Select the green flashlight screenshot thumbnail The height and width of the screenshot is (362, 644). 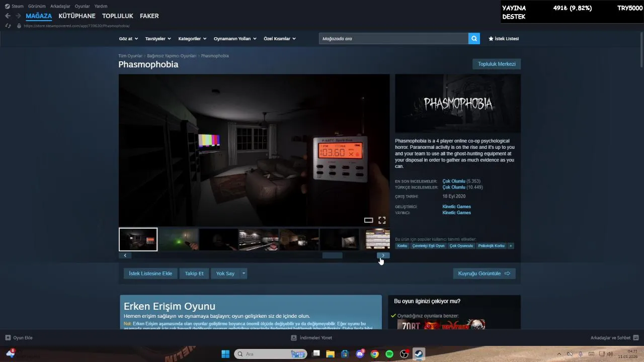(178, 239)
